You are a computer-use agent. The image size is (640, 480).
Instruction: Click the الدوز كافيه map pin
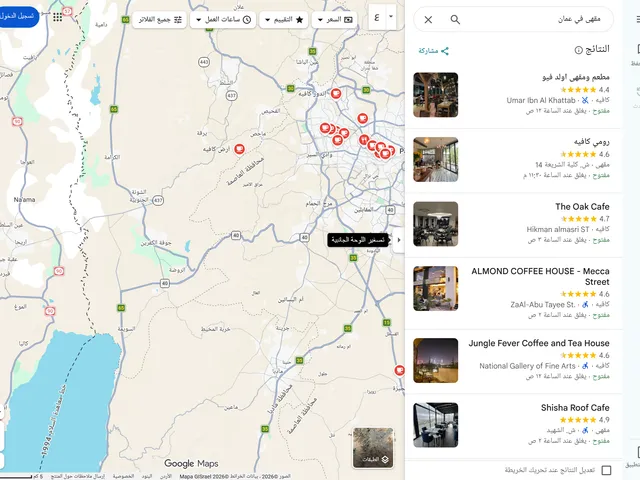(336, 93)
